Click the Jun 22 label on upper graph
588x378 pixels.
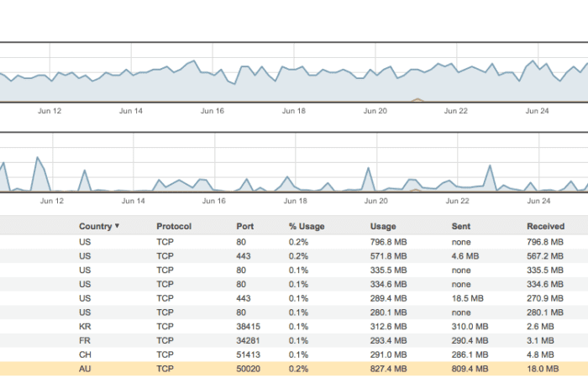click(x=455, y=111)
